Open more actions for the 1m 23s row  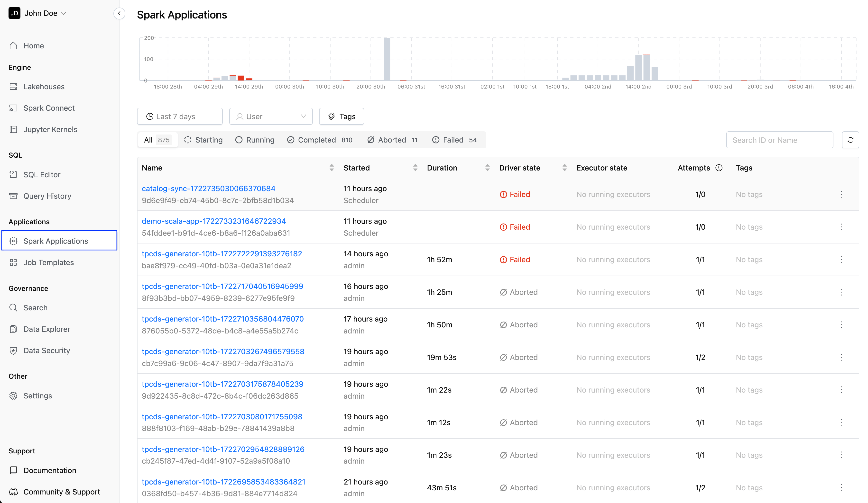(x=841, y=455)
